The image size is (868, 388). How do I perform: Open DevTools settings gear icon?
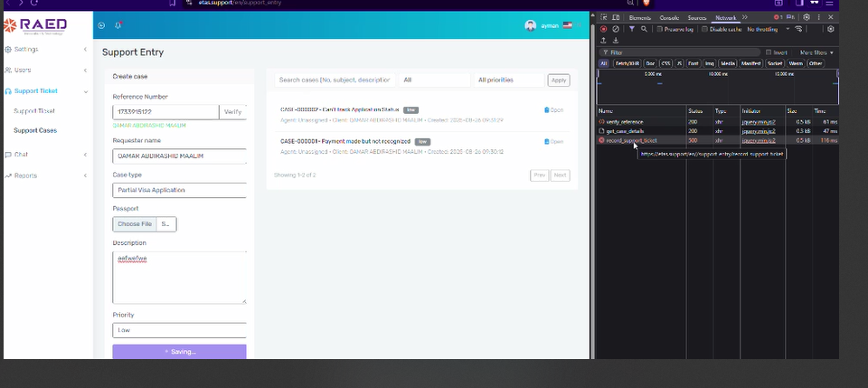pyautogui.click(x=806, y=17)
